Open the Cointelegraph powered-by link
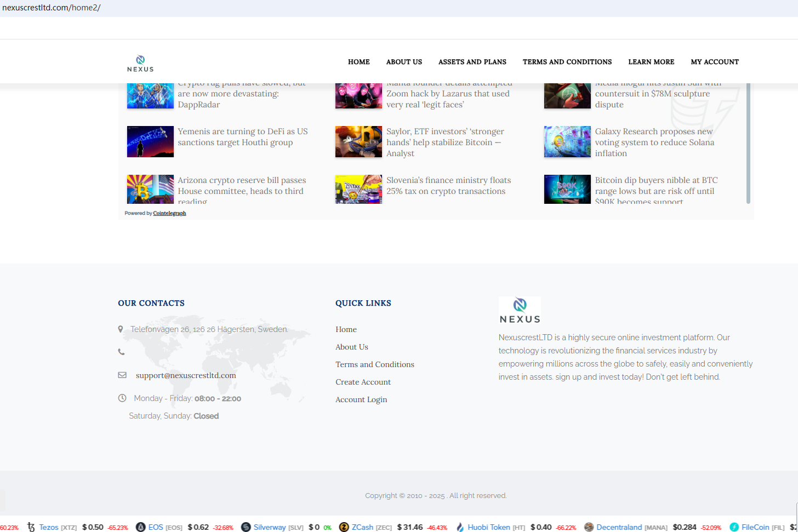This screenshot has height=532, width=798. (x=169, y=213)
